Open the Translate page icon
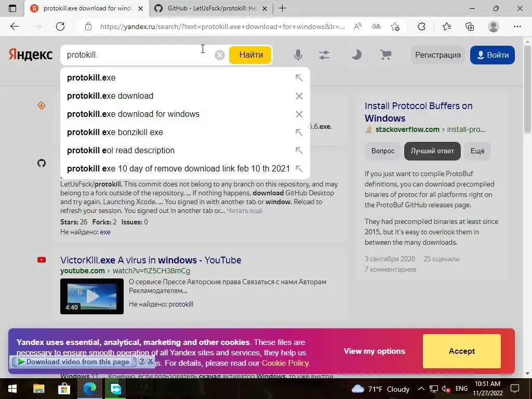This screenshot has width=532, height=399. (376, 26)
